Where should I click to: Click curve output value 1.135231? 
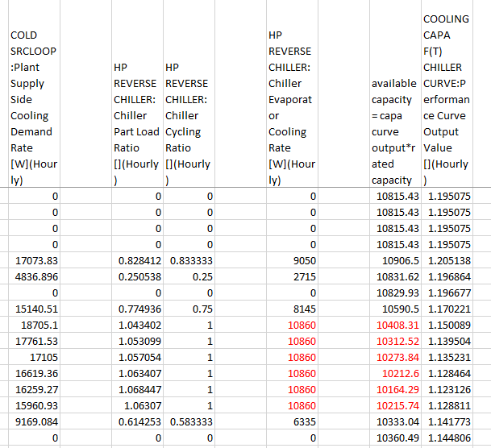click(447, 357)
